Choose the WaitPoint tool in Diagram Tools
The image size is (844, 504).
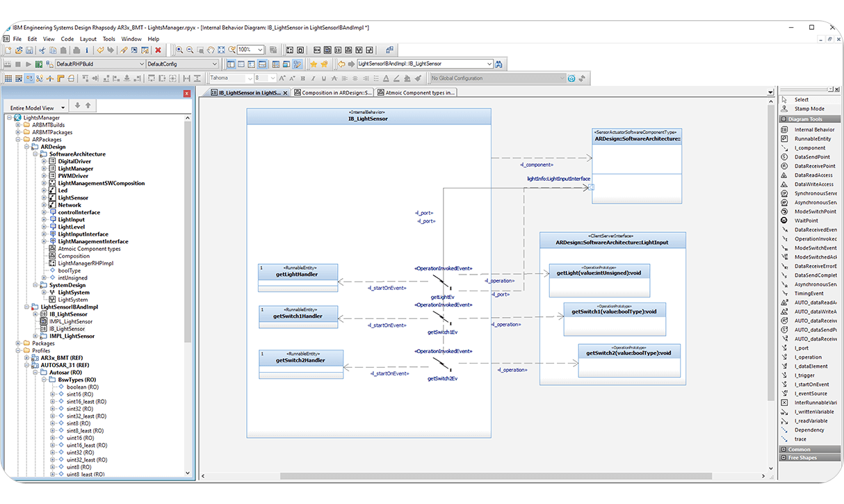806,220
